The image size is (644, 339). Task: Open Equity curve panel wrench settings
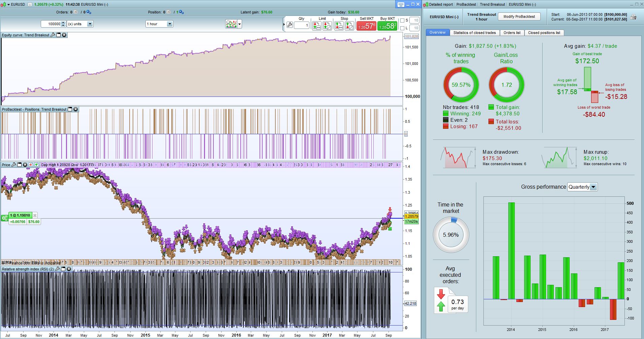point(53,35)
